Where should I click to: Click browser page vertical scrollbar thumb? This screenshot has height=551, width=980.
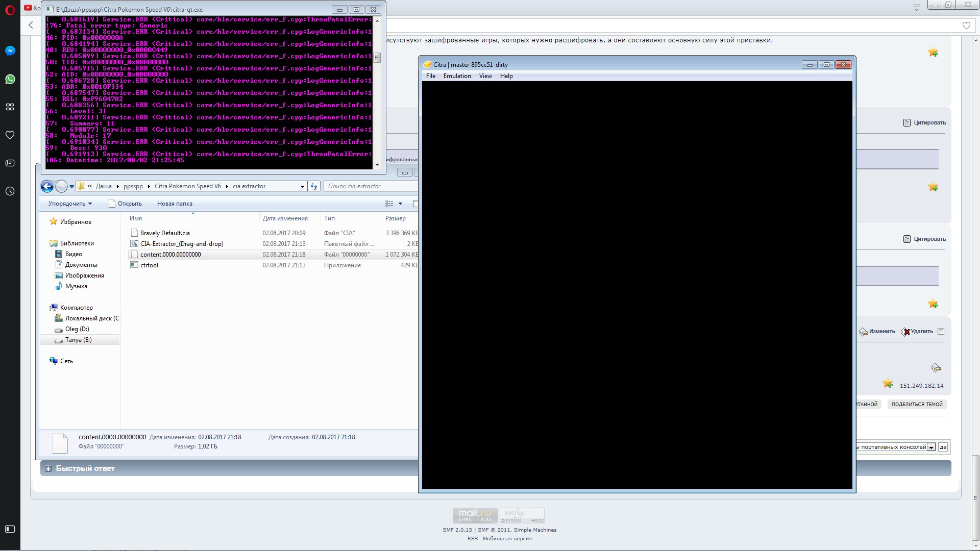click(x=975, y=497)
